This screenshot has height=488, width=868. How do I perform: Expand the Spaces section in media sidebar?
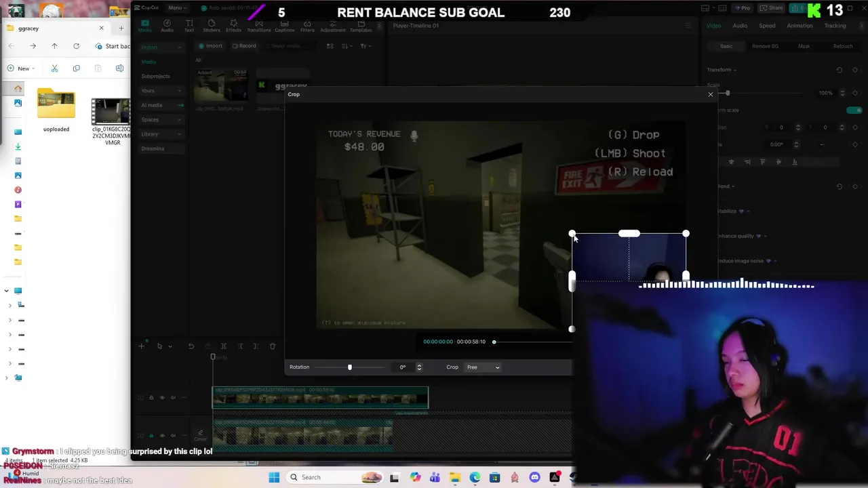(x=161, y=120)
